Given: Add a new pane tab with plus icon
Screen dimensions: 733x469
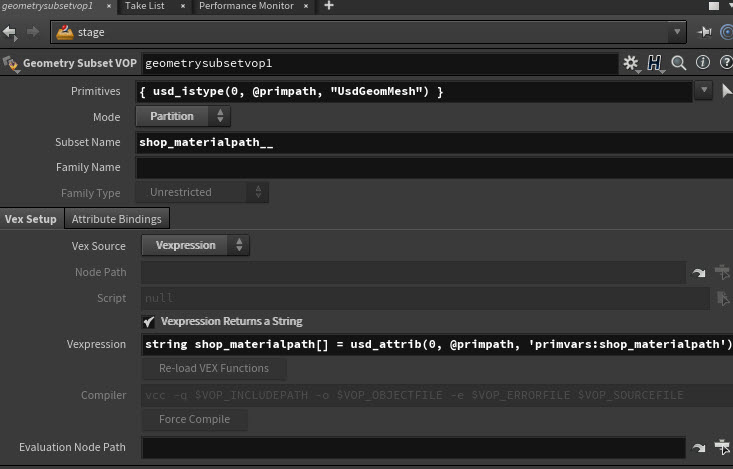Looking at the screenshot, I should (329, 6).
